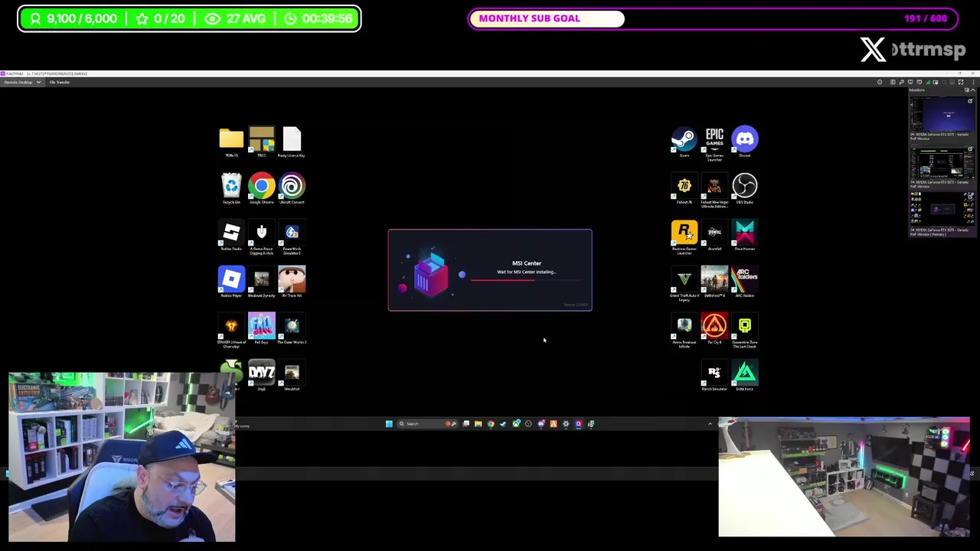Select STALKER 2 Heart of Chornobyl icon
980x551 pixels.
pyautogui.click(x=231, y=331)
